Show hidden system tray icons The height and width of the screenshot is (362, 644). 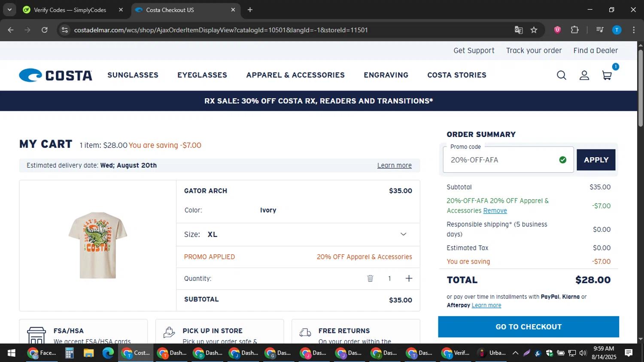click(516, 353)
